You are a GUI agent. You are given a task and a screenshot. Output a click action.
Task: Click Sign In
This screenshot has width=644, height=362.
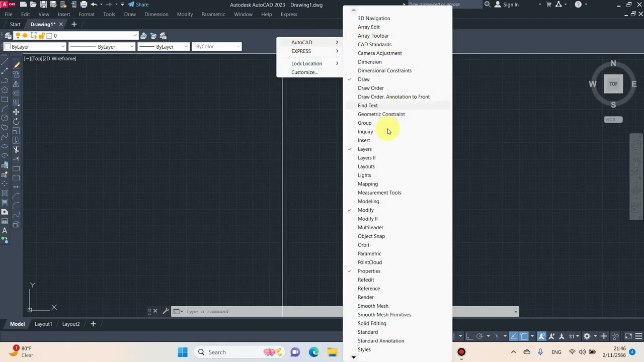[x=507, y=5]
